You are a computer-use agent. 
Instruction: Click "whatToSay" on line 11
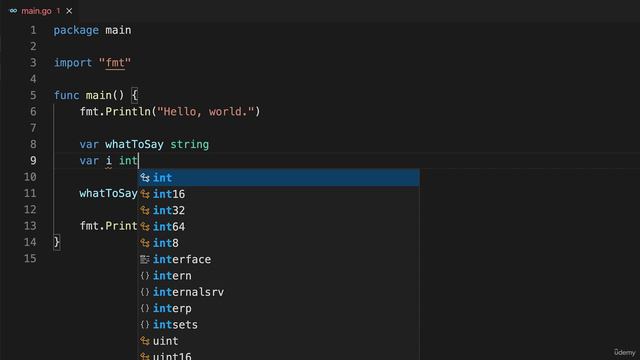click(x=108, y=193)
